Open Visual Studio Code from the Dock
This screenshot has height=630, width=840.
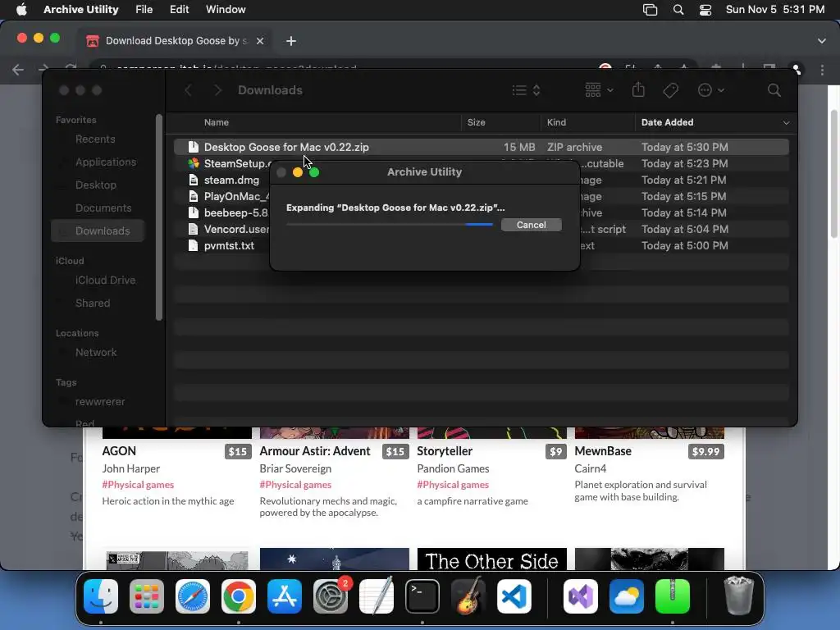point(514,596)
